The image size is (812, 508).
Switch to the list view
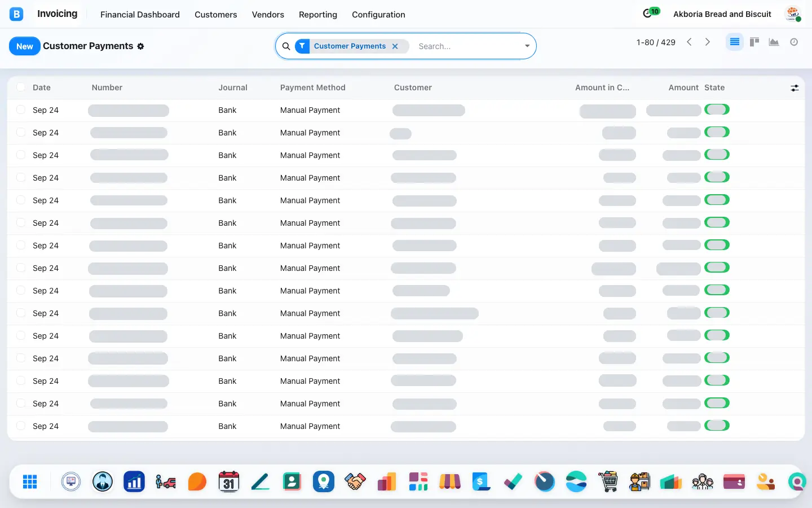coord(734,42)
